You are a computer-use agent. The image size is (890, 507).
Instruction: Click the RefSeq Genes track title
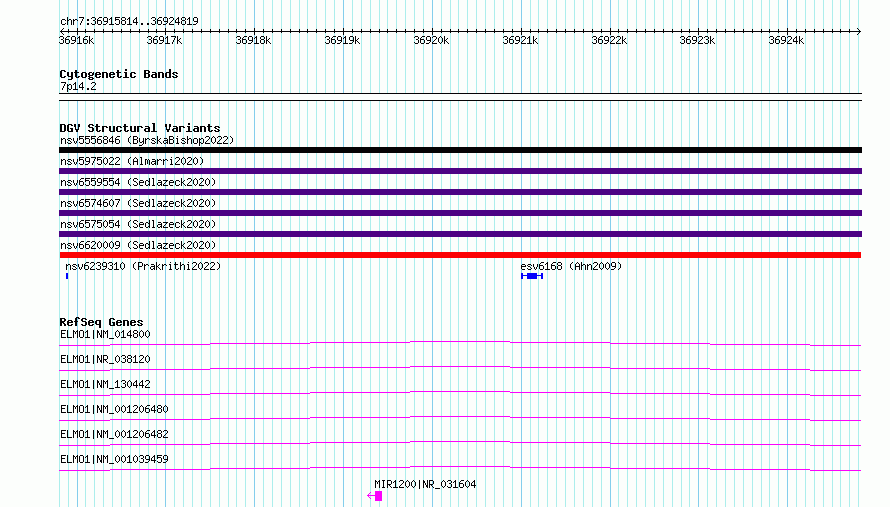(101, 322)
